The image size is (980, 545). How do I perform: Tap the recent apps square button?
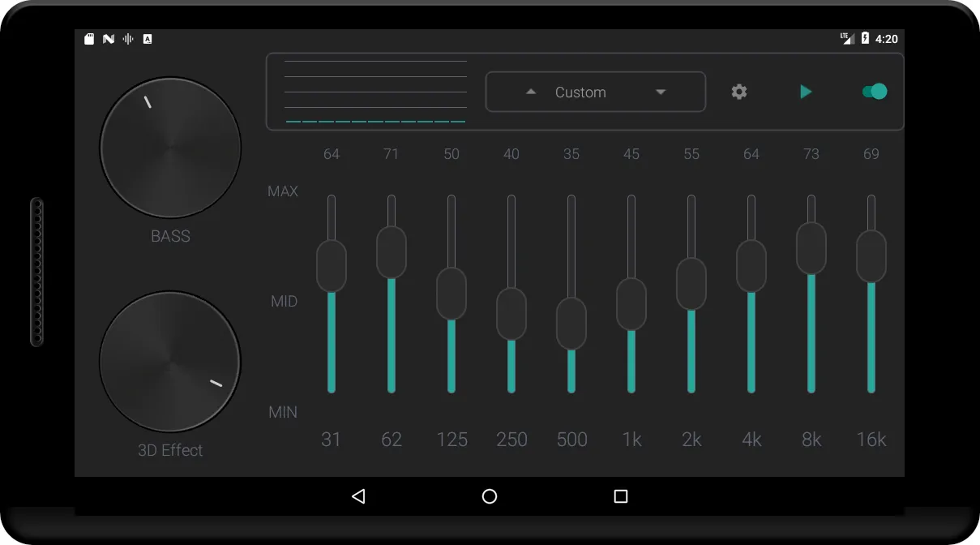tap(619, 496)
